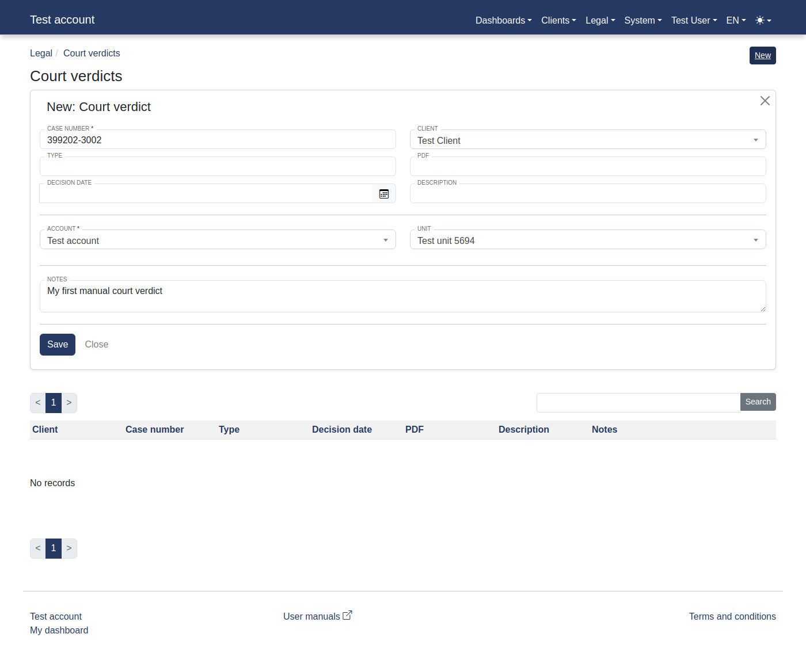
Task: Click the New button
Action: coord(762,55)
